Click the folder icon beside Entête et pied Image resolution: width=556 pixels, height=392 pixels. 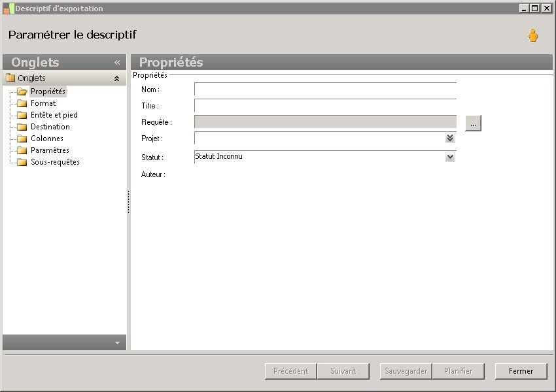pos(22,115)
